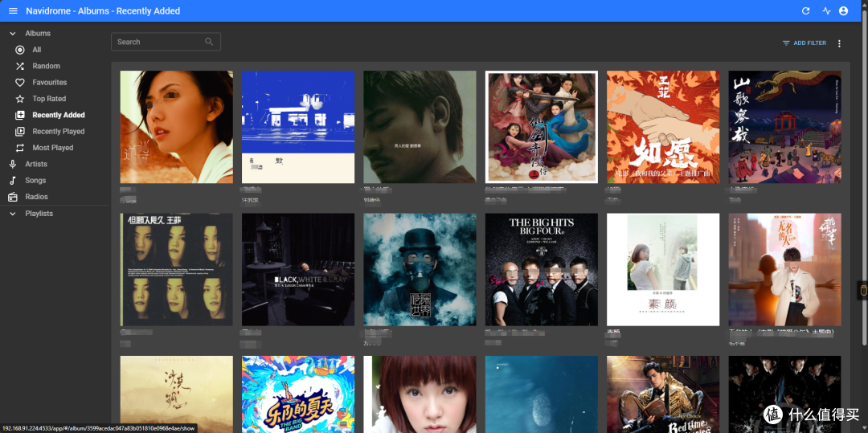
Task: Open The Big Hits Big Four album
Action: pyautogui.click(x=541, y=269)
